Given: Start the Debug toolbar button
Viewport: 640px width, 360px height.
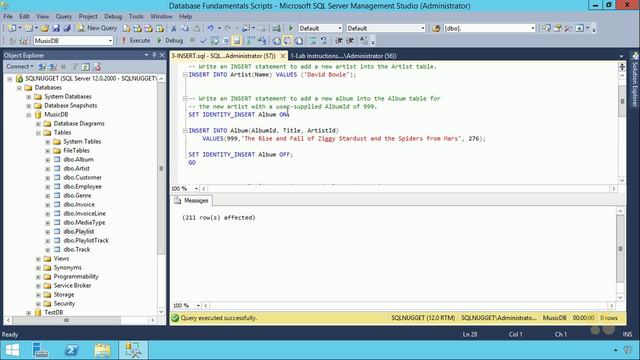Looking at the screenshot, I should point(170,40).
